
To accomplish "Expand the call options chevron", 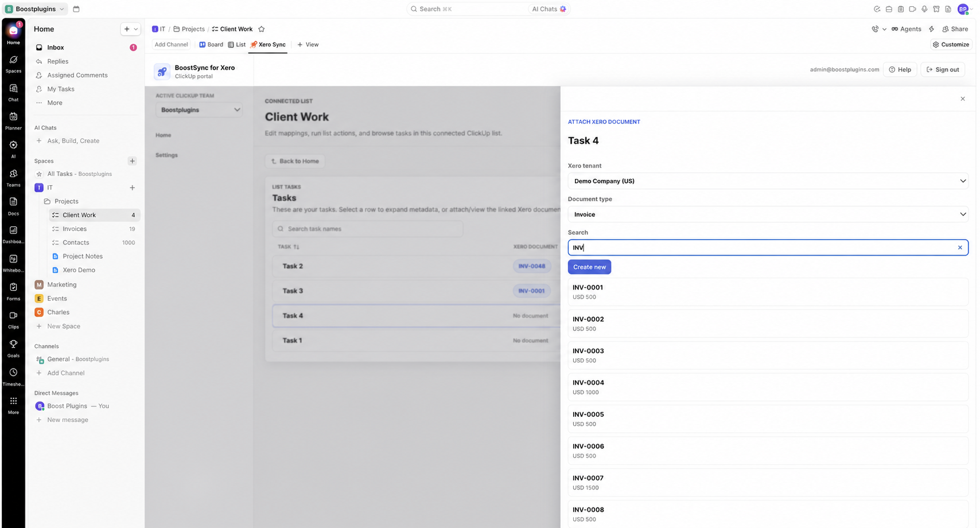I will 884,29.
